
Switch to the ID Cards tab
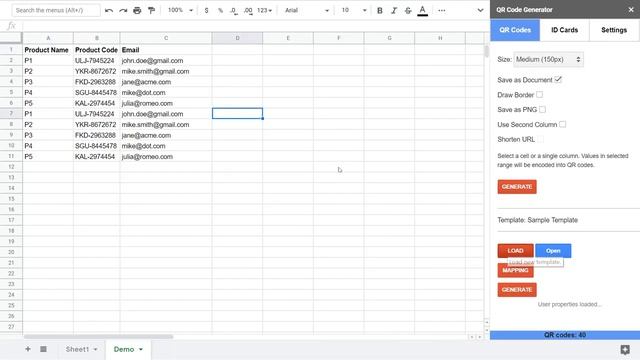click(x=564, y=30)
